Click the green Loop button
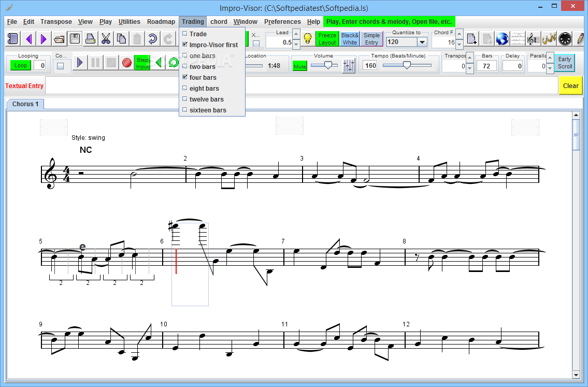Screen dimensions: 588x387 21,65
